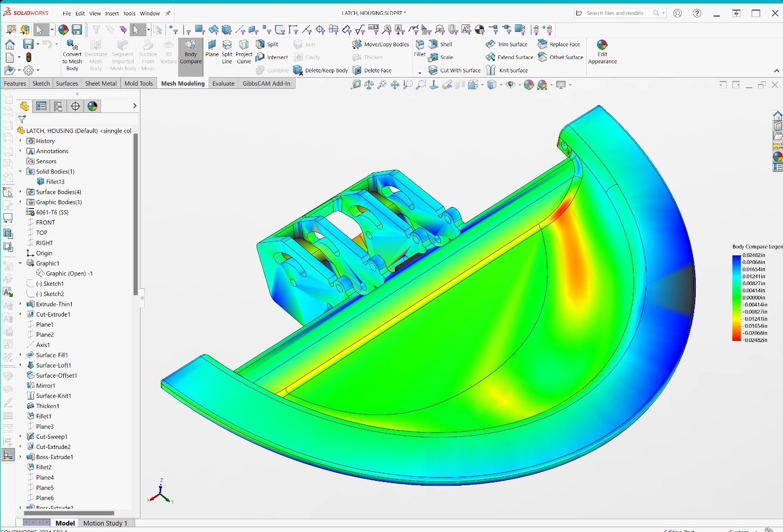Switch to the Surfaces tab
Screen dimensions: 783x532
(67, 84)
